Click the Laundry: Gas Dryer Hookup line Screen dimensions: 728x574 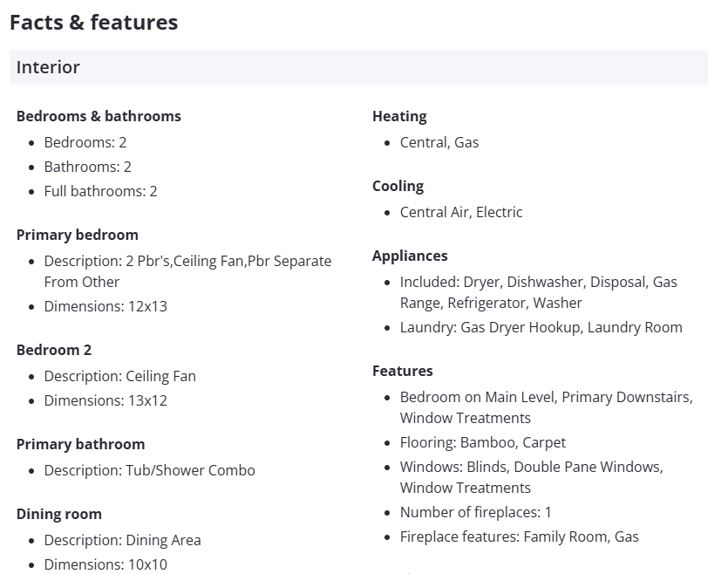click(541, 327)
